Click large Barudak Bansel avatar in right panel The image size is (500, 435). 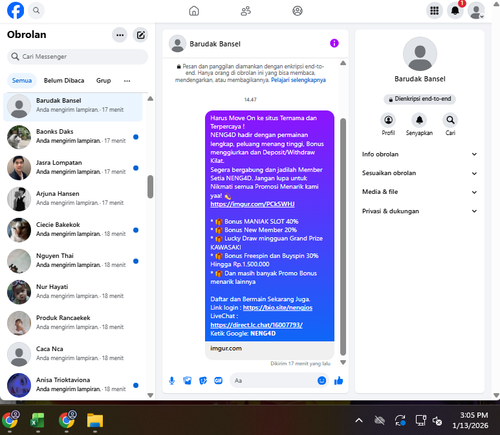pyautogui.click(x=420, y=54)
